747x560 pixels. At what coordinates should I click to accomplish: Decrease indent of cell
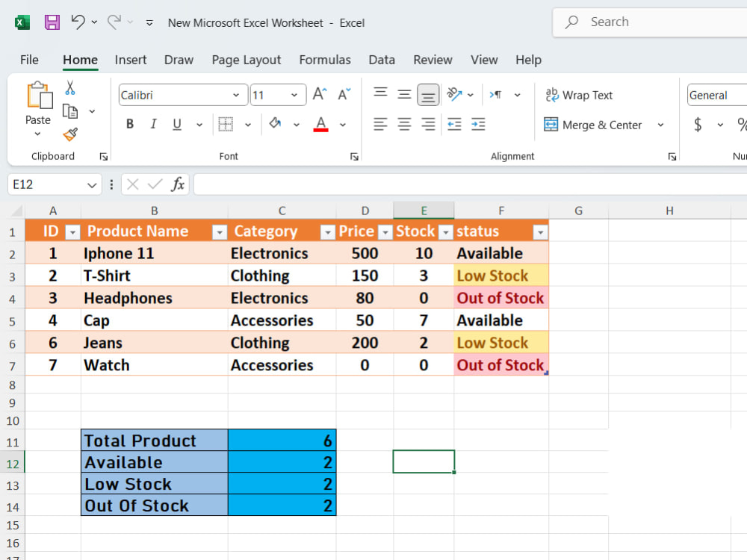(454, 124)
